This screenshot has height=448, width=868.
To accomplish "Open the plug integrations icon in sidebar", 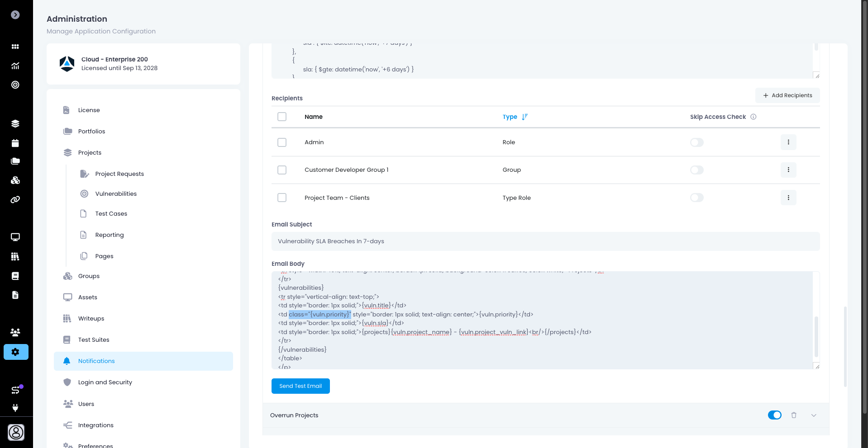I will 15,408.
